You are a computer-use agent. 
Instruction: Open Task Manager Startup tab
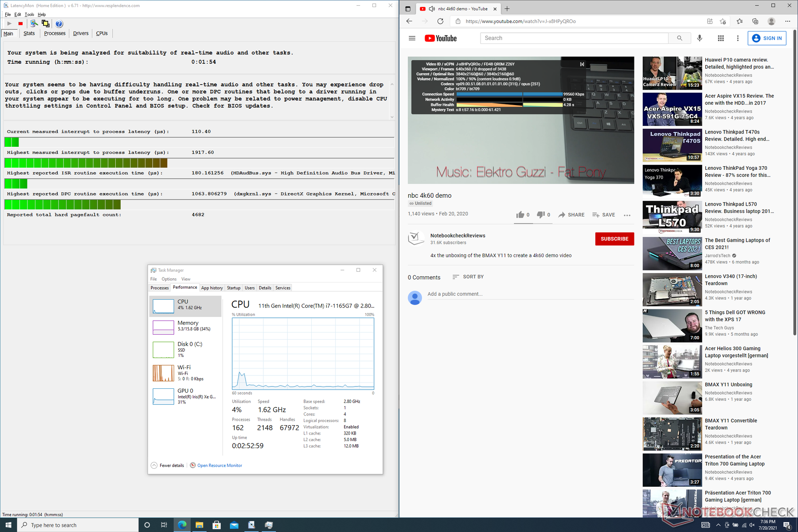(234, 288)
